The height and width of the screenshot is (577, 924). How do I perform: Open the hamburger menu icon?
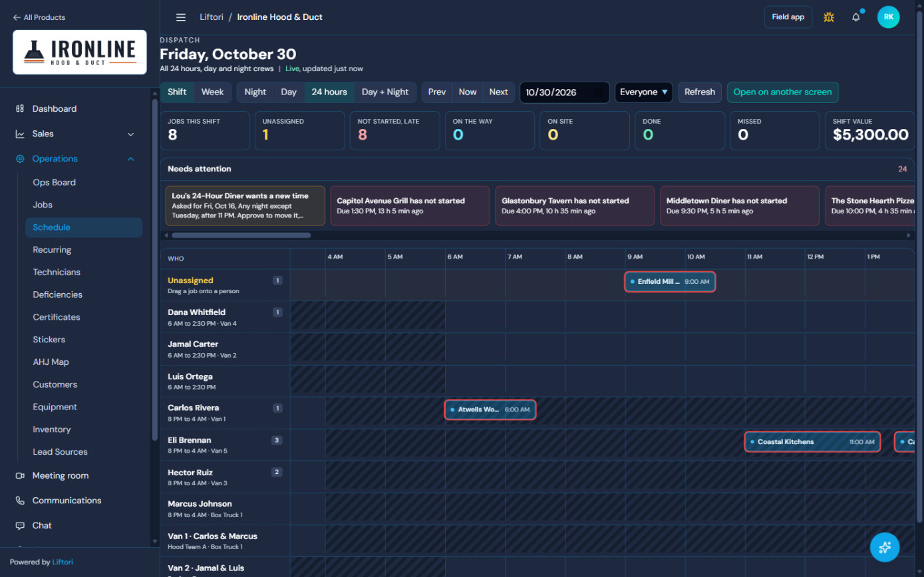pyautogui.click(x=181, y=17)
